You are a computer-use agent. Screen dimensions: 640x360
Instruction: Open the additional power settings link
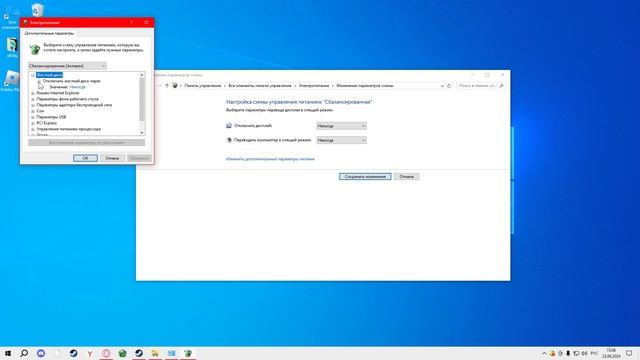coord(270,159)
